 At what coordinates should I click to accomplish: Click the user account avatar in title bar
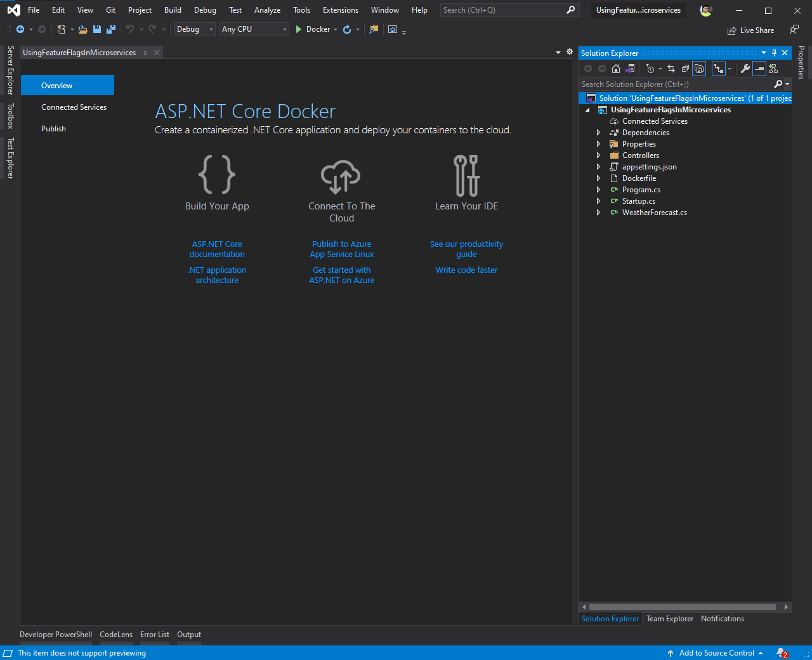click(705, 10)
